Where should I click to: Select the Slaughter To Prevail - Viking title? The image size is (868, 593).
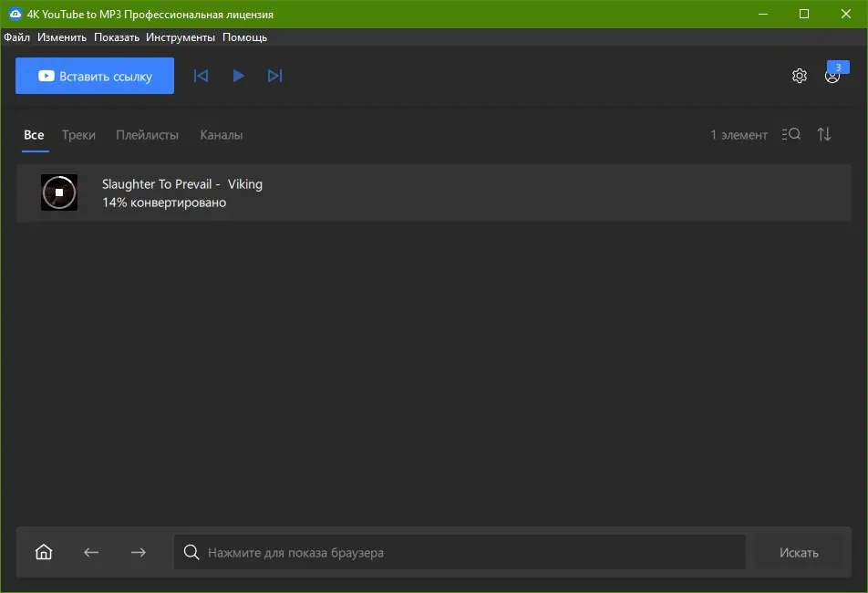click(x=182, y=184)
